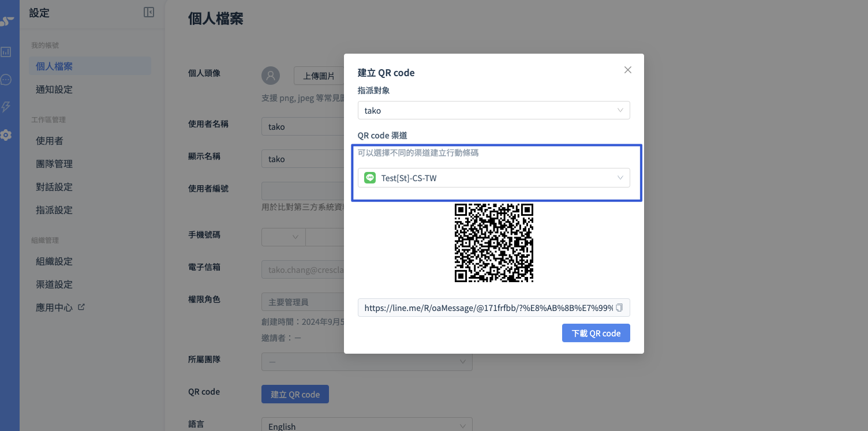
Task: Click the 個人檔案 page heading
Action: point(216,18)
